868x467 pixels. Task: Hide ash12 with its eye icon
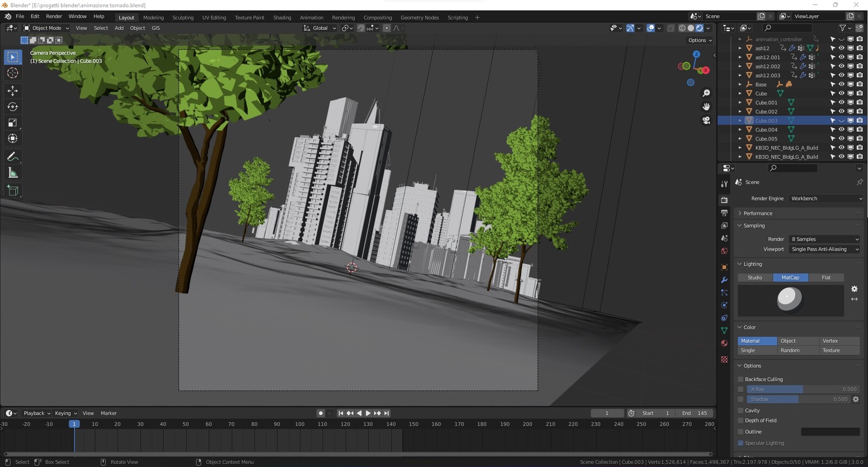point(841,48)
